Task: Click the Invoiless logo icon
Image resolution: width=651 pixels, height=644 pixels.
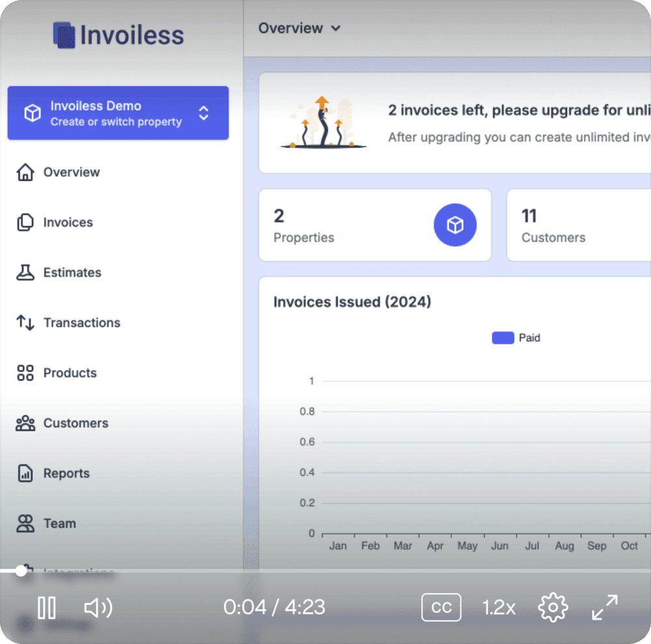Action: [x=64, y=35]
